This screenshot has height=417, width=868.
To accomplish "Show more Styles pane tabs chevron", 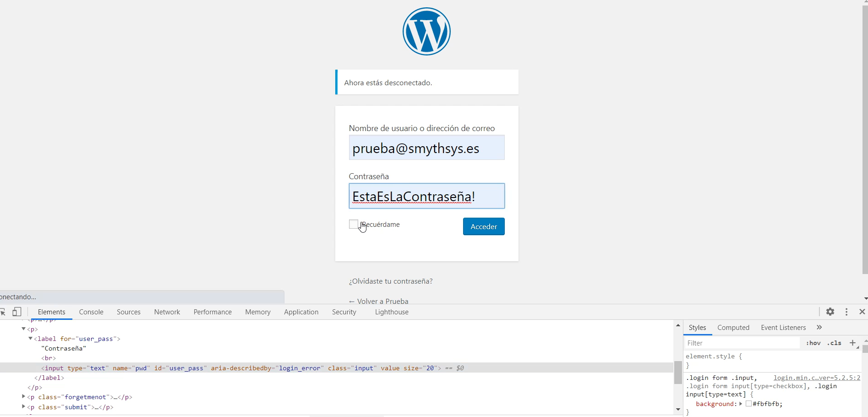I will point(819,328).
